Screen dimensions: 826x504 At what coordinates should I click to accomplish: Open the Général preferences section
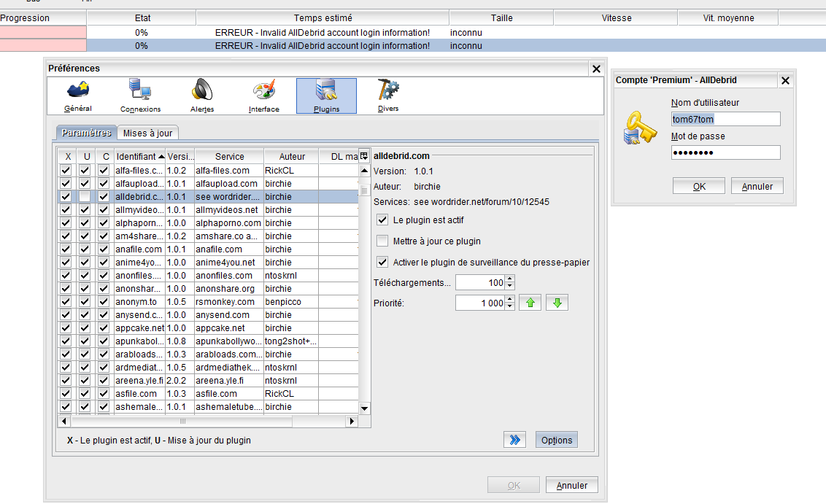tap(78, 96)
